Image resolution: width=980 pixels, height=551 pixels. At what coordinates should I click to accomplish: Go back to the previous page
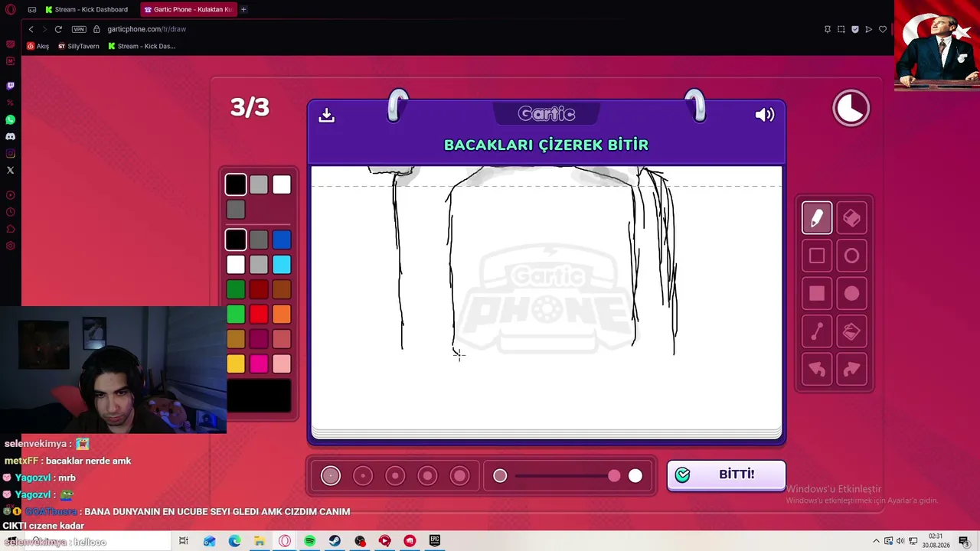click(x=31, y=29)
